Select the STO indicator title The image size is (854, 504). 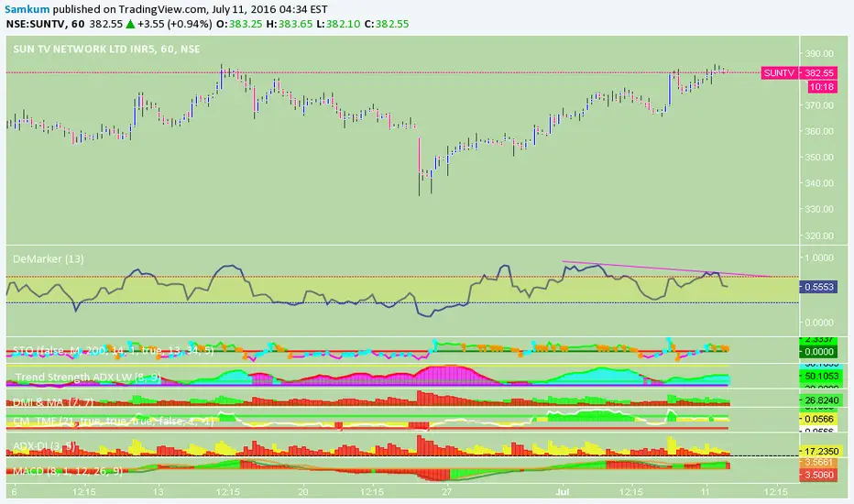114,350
